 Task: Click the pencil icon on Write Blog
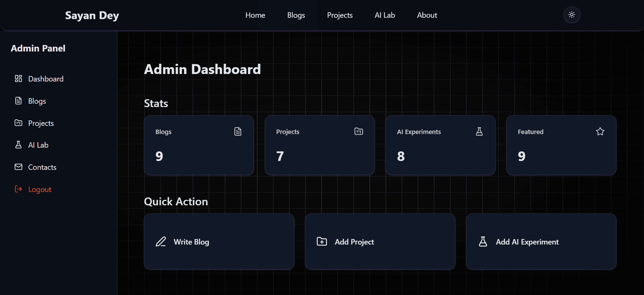[161, 242]
